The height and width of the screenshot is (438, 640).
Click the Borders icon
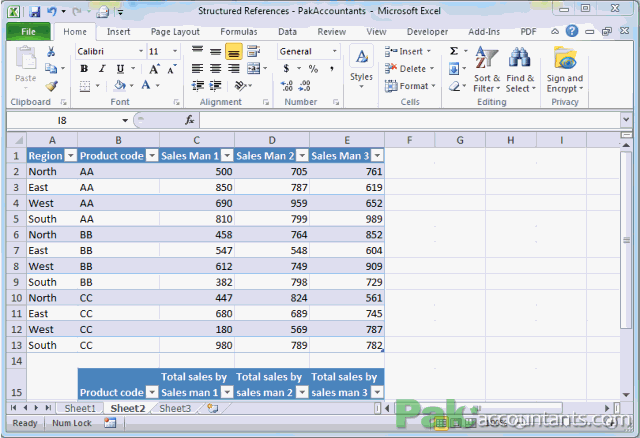(x=85, y=86)
